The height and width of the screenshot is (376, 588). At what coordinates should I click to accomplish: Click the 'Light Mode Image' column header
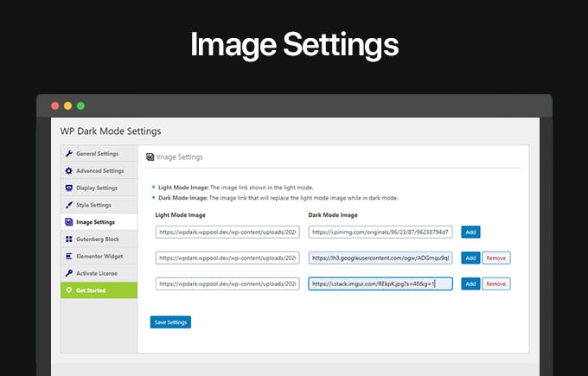[x=181, y=215]
